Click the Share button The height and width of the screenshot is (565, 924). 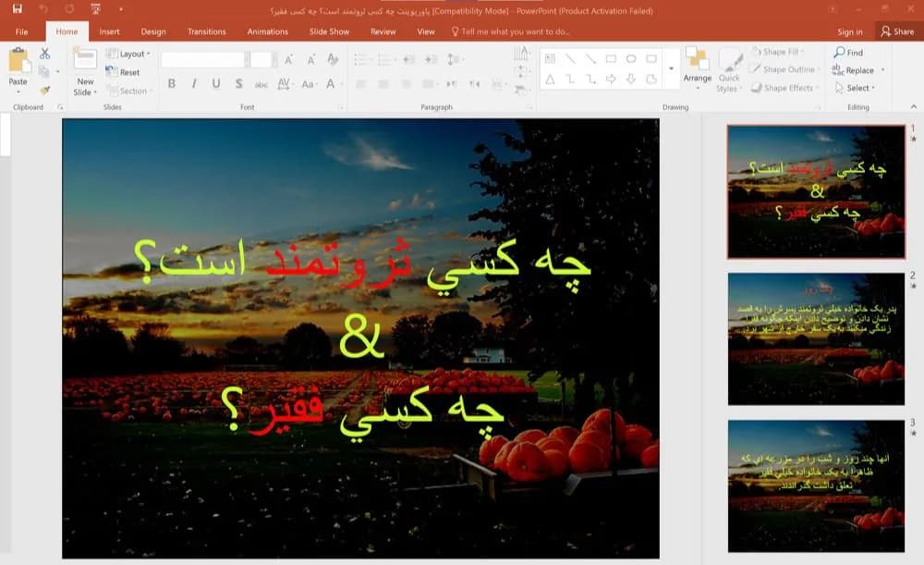[x=897, y=31]
